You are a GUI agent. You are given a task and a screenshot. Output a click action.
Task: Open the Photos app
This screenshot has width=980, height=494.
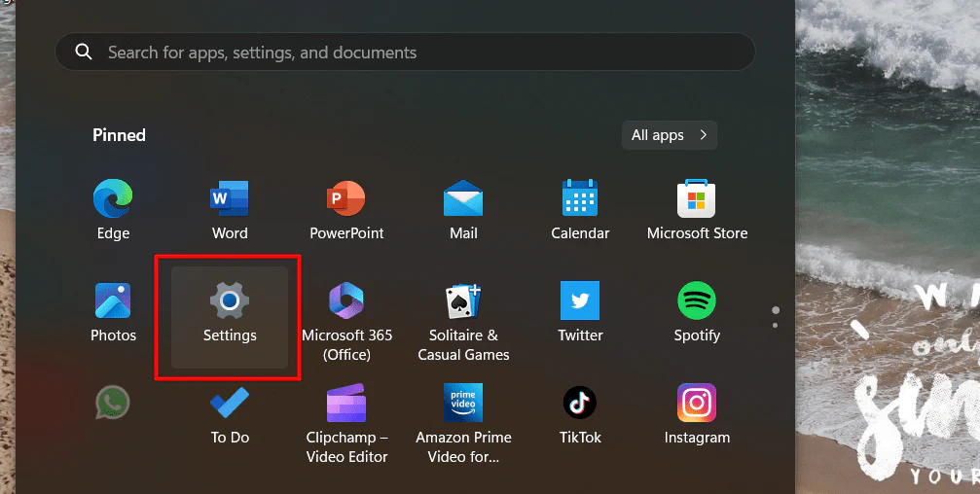[113, 300]
